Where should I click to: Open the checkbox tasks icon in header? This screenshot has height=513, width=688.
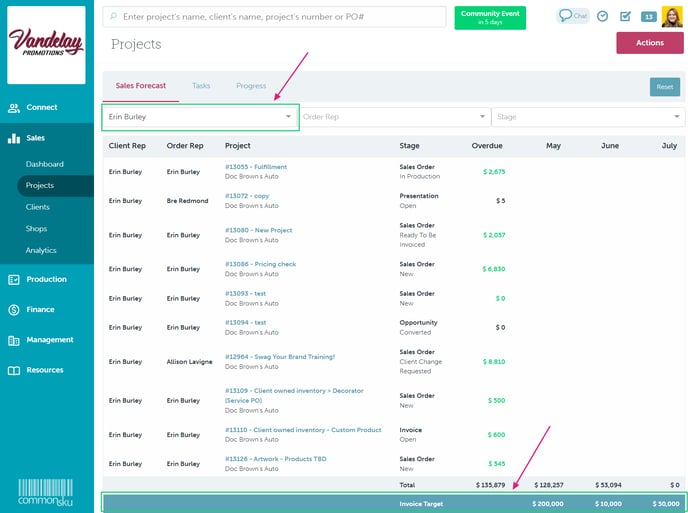625,16
